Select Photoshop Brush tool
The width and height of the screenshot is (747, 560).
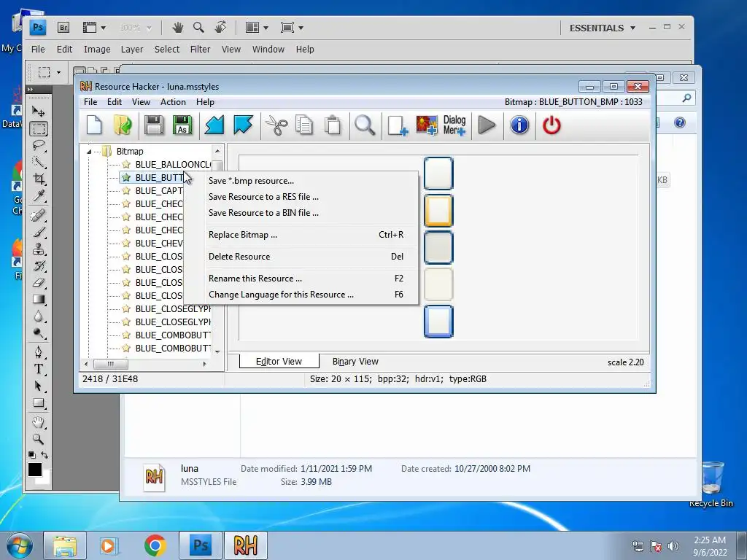tap(39, 233)
